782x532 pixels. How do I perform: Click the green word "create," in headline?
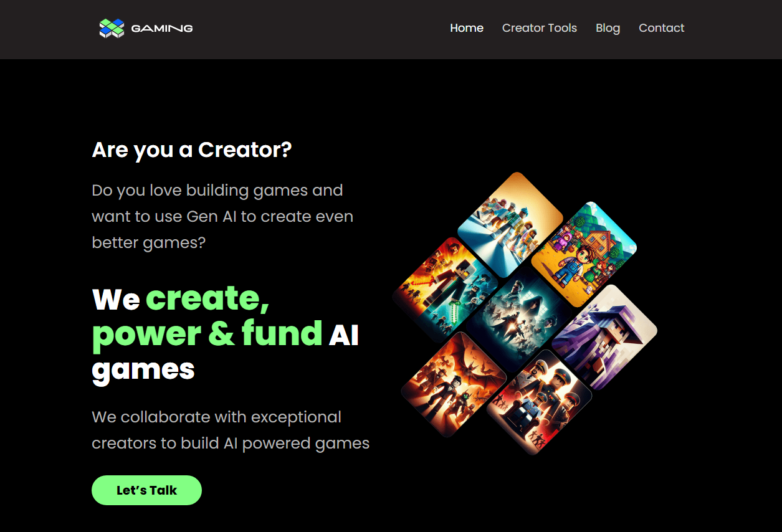coord(207,298)
